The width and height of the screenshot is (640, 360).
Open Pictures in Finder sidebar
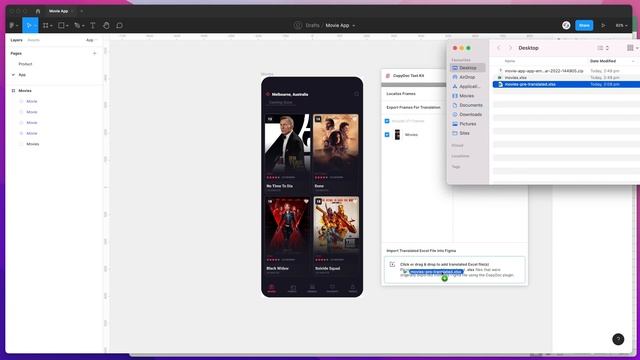(x=467, y=124)
